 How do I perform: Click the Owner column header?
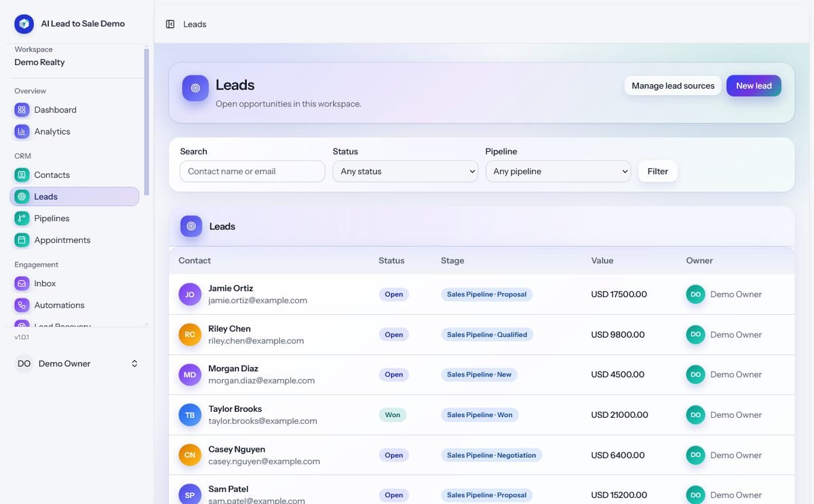[x=699, y=260]
